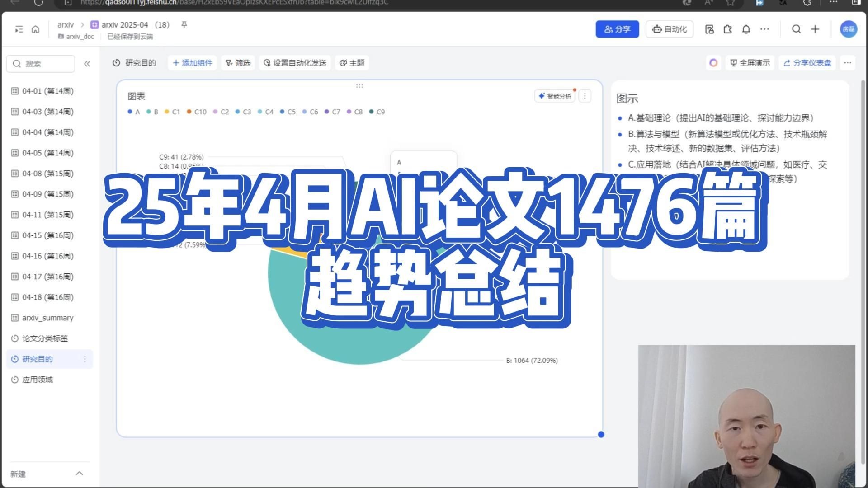This screenshot has height=488, width=868.
Task: Open the 筛选 filter tool
Action: (x=238, y=63)
